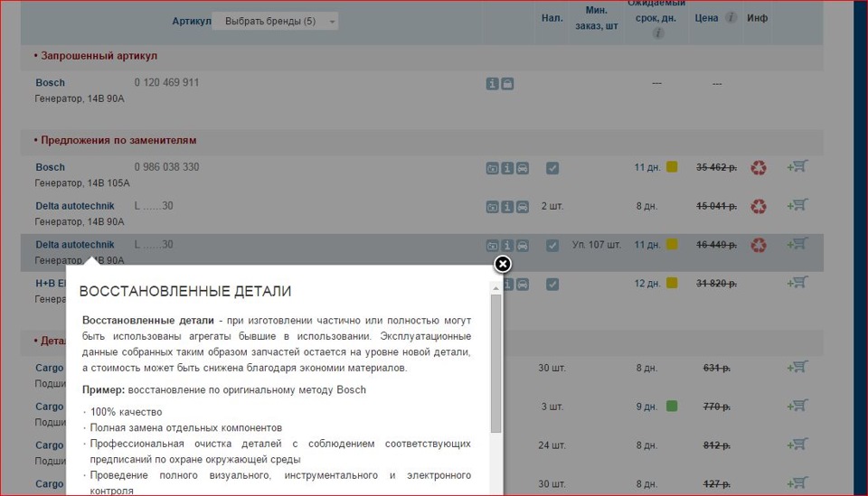This screenshot has width=868, height=496.
Task: Click the Нал. column header
Action: pos(552,18)
